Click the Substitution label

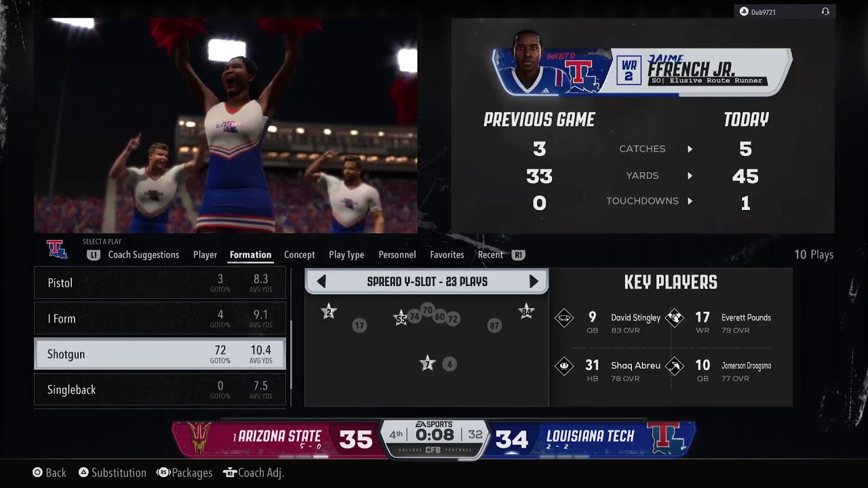coord(119,472)
